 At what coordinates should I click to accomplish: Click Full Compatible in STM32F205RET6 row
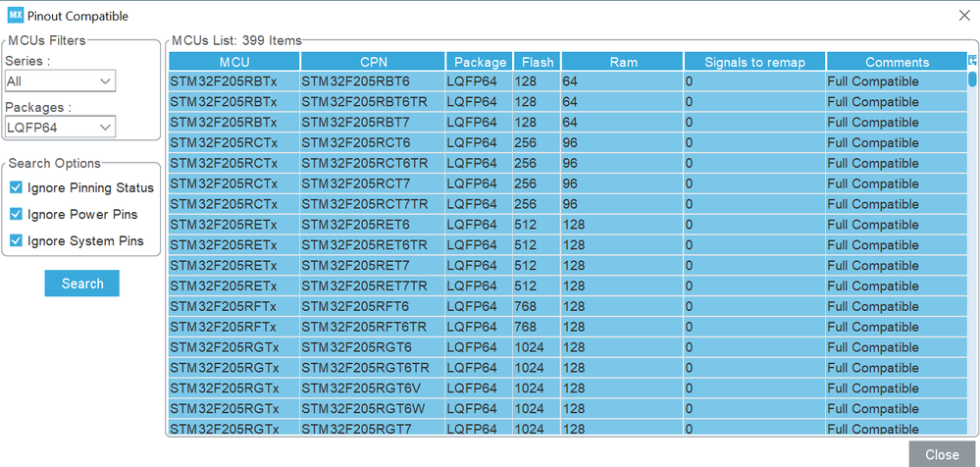point(897,225)
